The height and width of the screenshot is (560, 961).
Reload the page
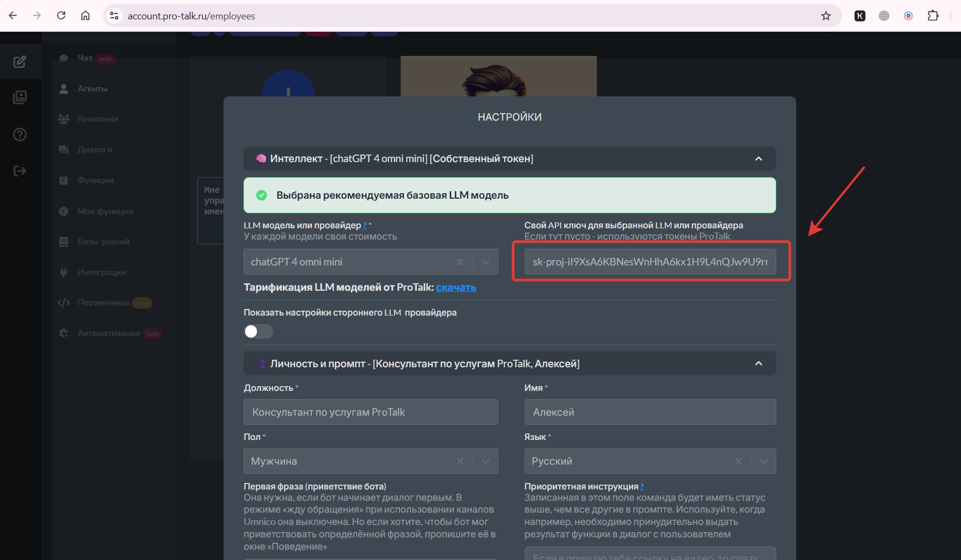point(61,16)
